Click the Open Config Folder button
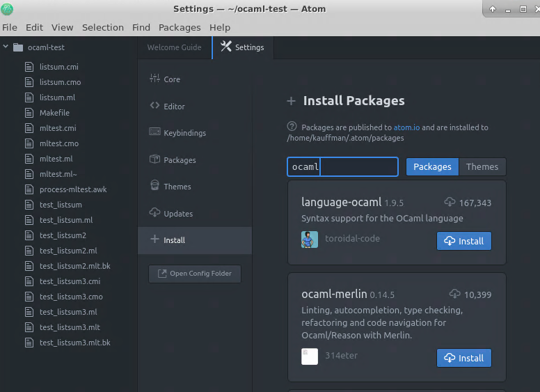The width and height of the screenshot is (540, 392). click(195, 274)
